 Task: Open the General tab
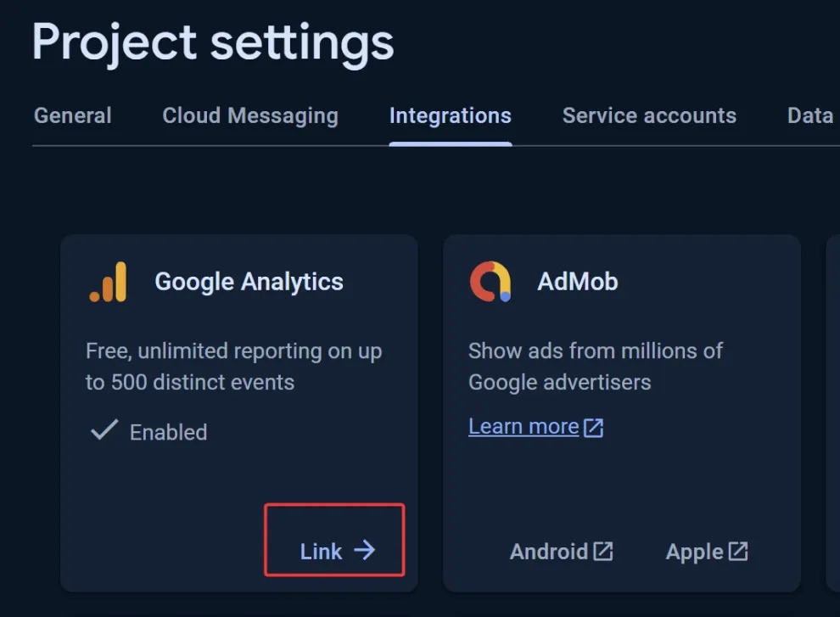pos(73,115)
